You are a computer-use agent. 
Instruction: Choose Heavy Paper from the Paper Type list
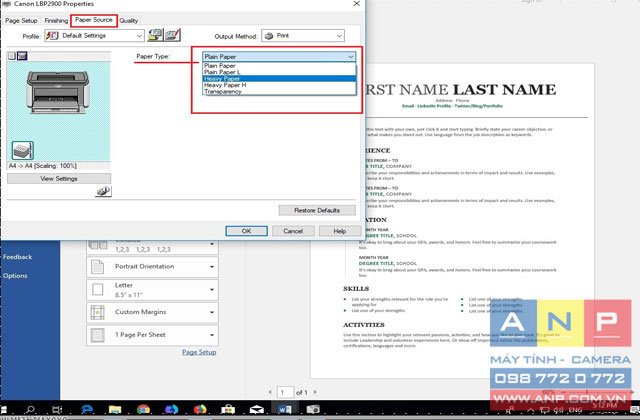pyautogui.click(x=279, y=78)
